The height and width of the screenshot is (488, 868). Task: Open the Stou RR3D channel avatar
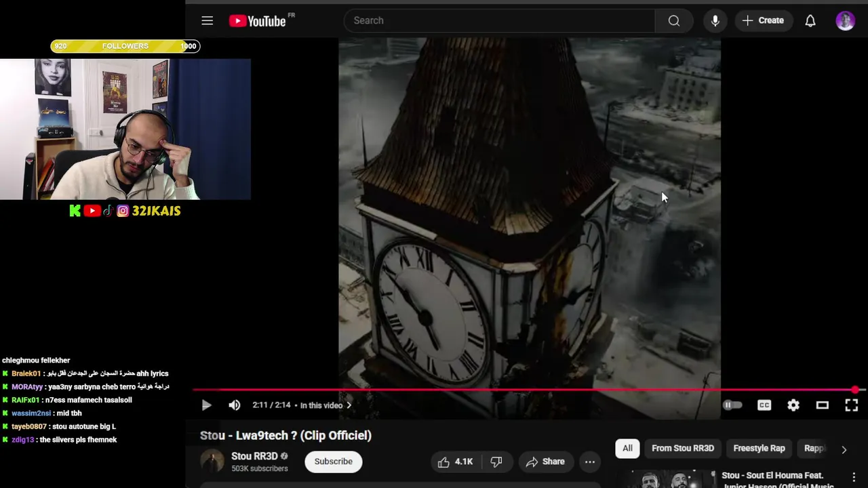tap(212, 462)
